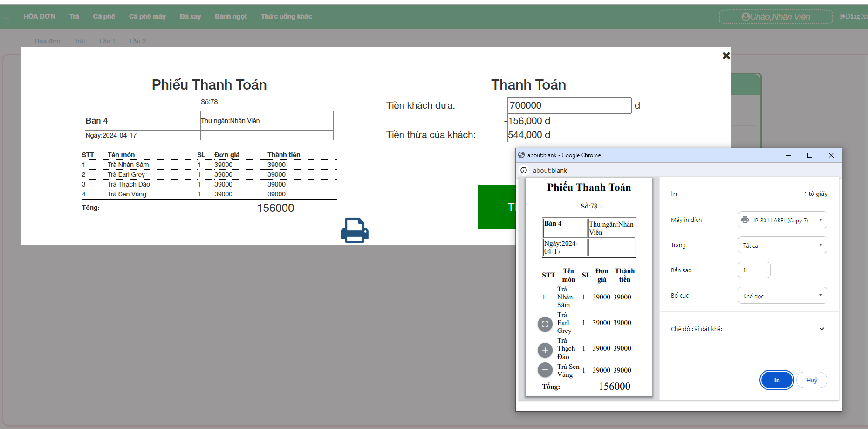Click the Số:78 slip number

click(x=209, y=102)
